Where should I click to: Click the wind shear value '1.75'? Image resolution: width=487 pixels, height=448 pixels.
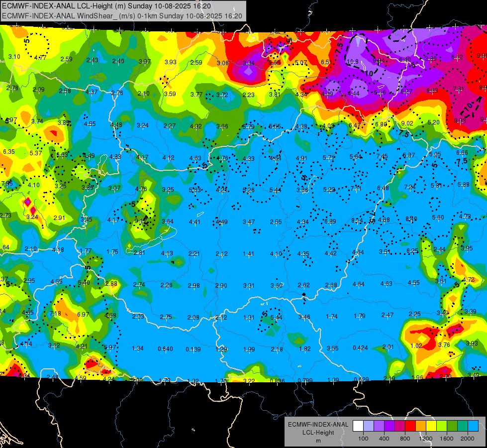[x=112, y=251]
